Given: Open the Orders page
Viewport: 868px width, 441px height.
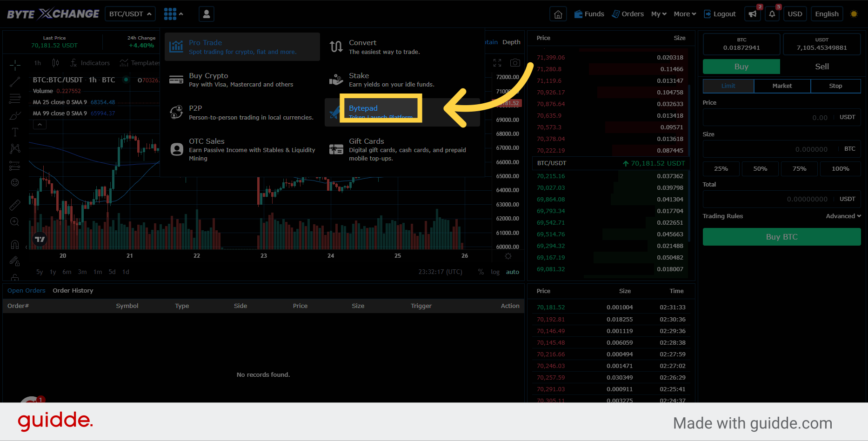Looking at the screenshot, I should 628,14.
